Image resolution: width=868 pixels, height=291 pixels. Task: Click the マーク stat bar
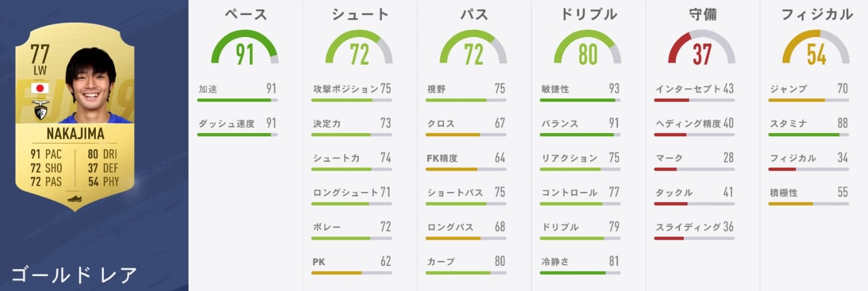[x=694, y=169]
